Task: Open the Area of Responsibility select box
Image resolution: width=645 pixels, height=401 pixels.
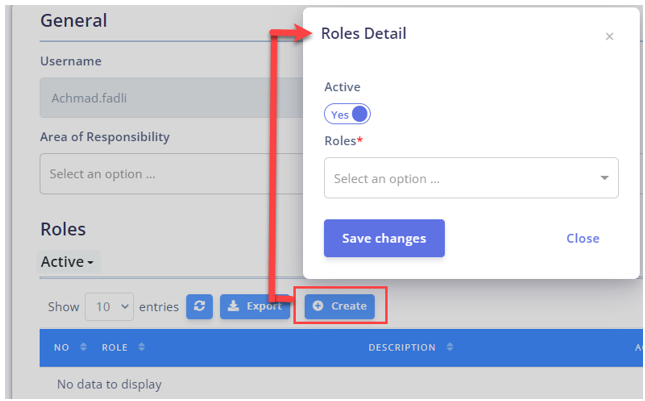Action: 172,174
